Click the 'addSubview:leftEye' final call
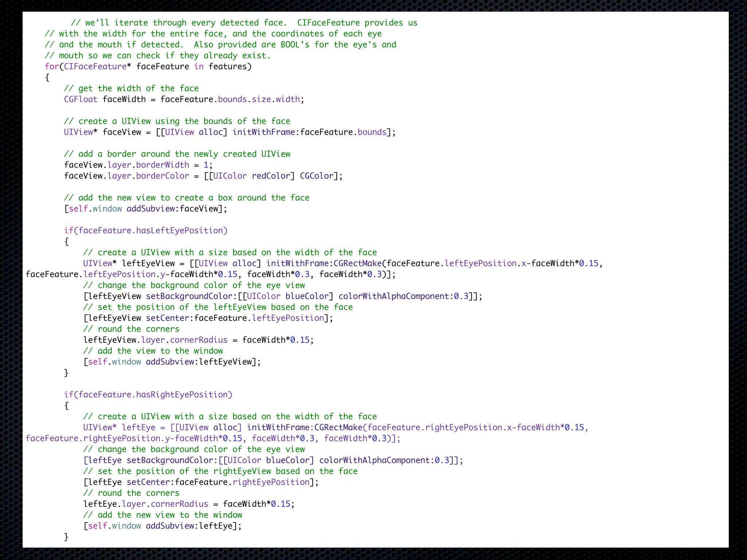The height and width of the screenshot is (560, 747). coord(189,526)
